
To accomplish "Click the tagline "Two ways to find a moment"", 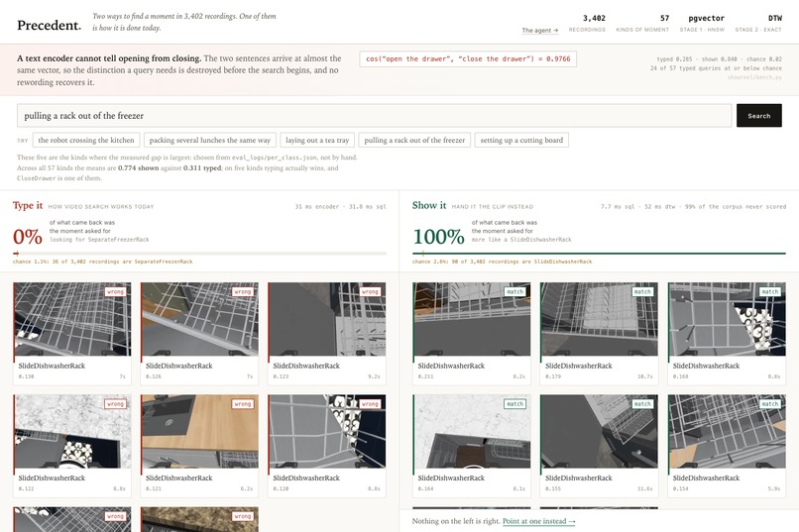I will click(x=184, y=22).
